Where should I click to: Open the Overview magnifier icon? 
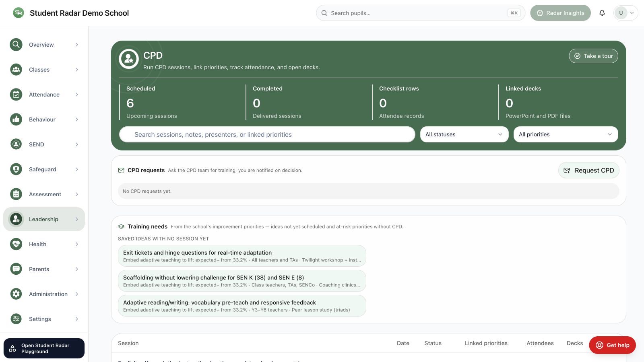(x=16, y=45)
